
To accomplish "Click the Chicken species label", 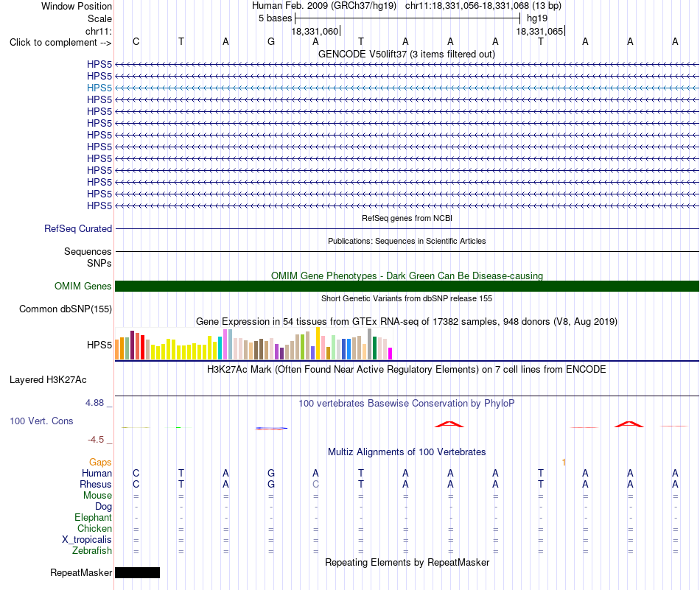I will click(94, 528).
